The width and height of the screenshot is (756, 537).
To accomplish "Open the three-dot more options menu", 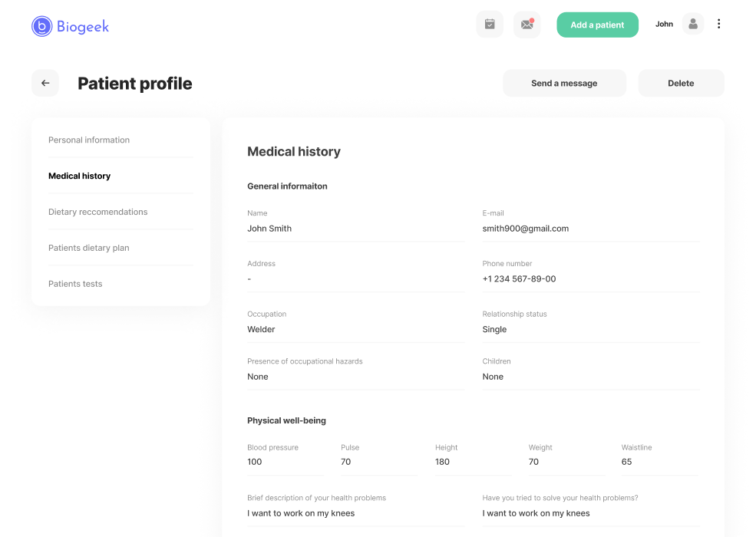I will coord(718,24).
